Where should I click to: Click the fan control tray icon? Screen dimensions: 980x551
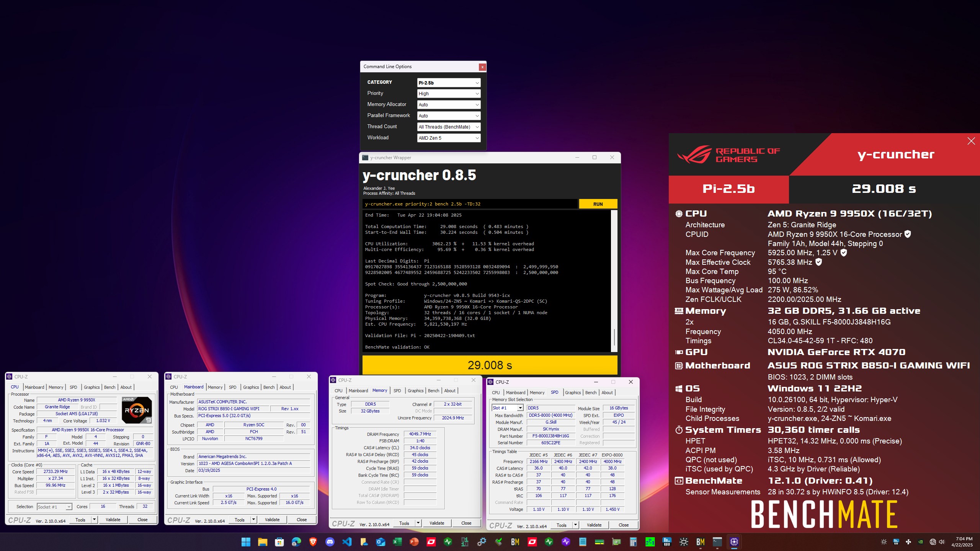[908, 542]
